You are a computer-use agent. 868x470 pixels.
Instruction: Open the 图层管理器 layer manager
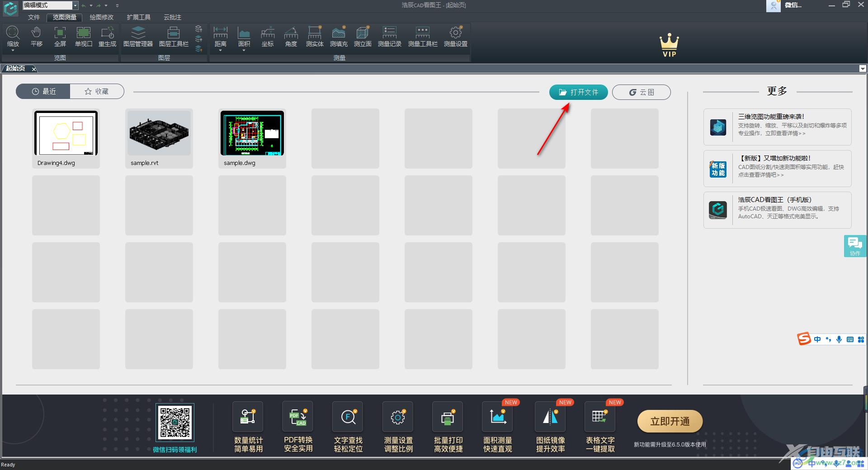[x=138, y=36]
